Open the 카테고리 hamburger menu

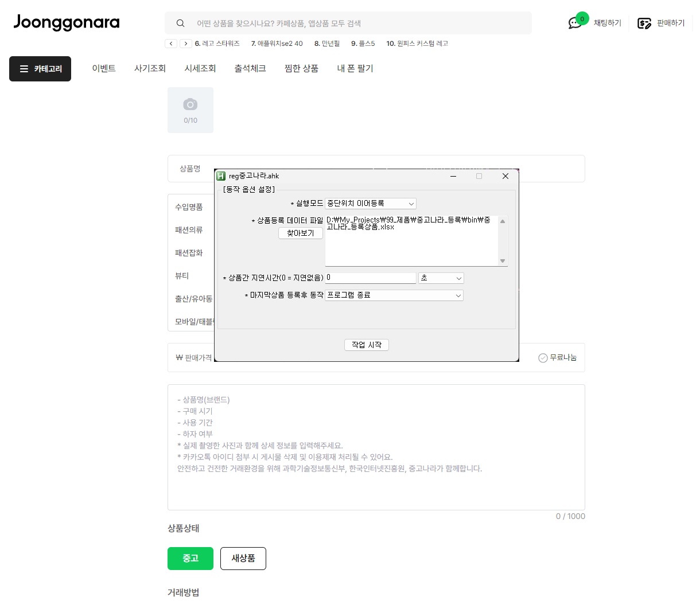(40, 69)
